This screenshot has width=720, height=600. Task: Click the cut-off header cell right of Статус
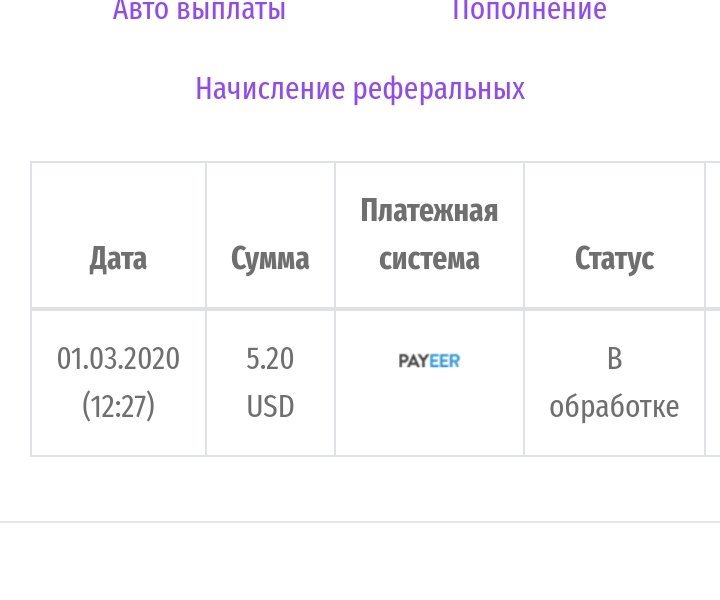click(713, 235)
